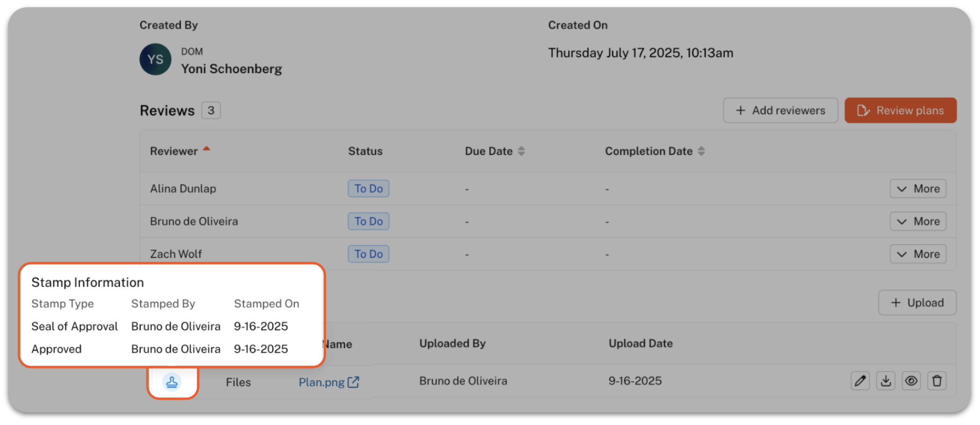The height and width of the screenshot is (425, 980).
Task: Click Alina Dunlap's To Do status badge
Action: point(368,189)
